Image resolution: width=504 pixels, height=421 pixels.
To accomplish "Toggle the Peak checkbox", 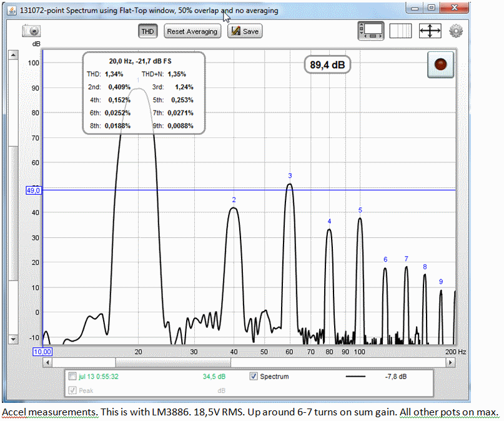I will click(x=72, y=390).
